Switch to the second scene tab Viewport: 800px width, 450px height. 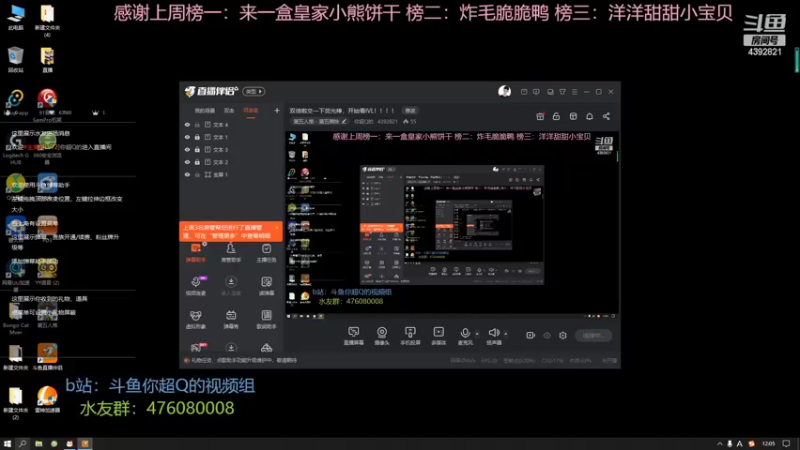(229, 111)
